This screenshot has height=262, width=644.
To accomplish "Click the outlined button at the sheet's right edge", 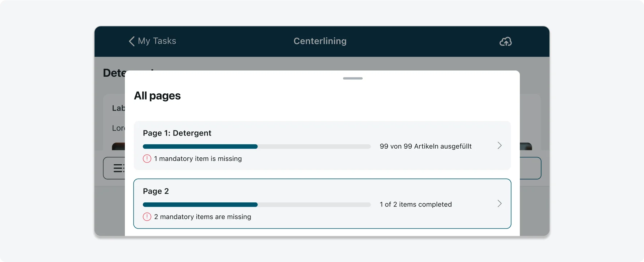I will point(530,168).
